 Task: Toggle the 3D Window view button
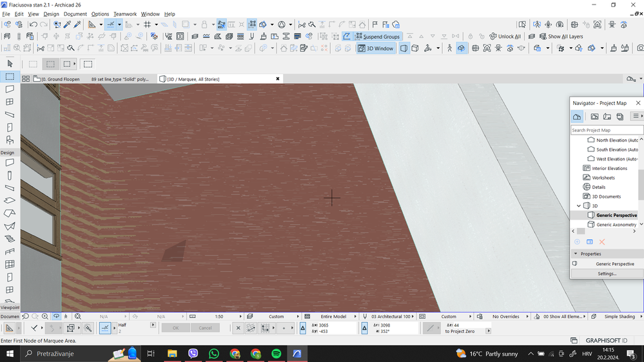(375, 48)
